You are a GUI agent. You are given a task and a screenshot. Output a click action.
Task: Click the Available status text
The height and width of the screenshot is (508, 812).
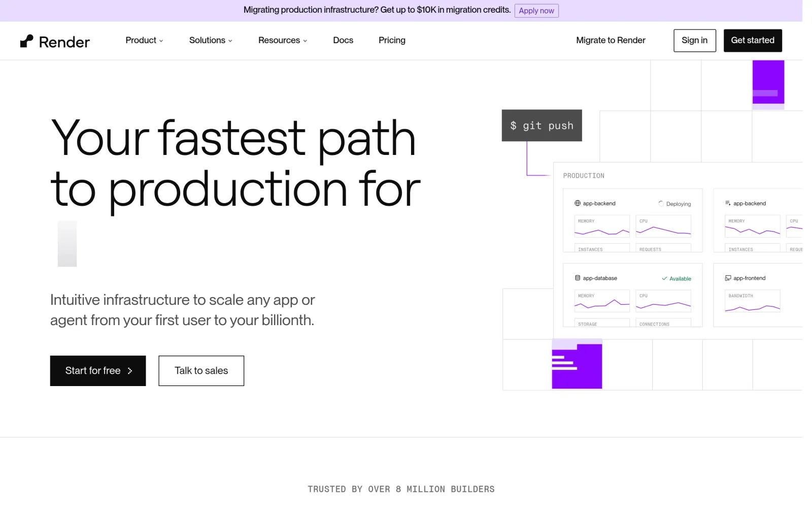(x=680, y=278)
